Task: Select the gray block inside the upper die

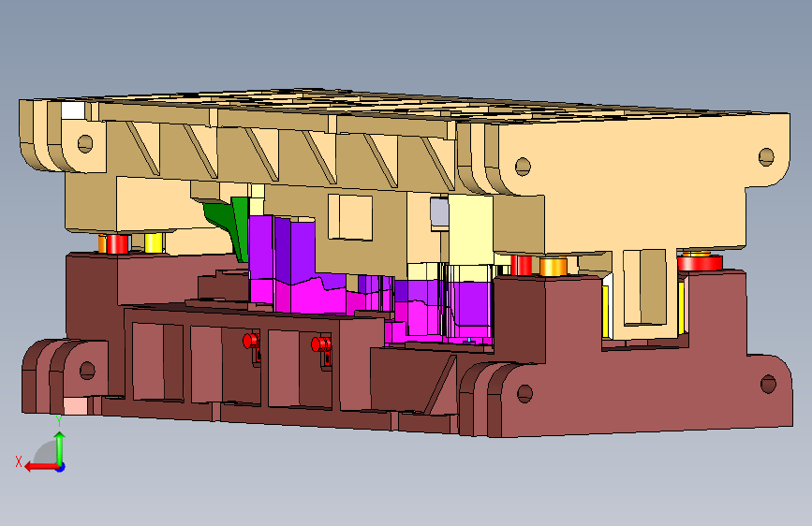Action: 439,212
